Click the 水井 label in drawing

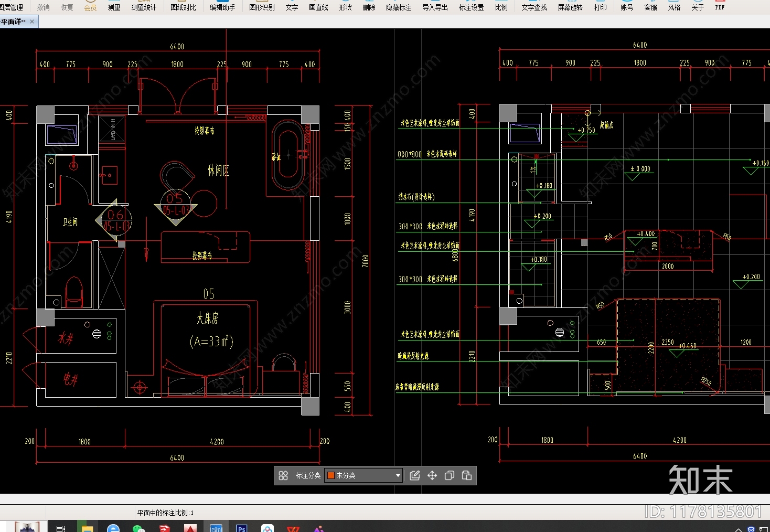[66, 338]
